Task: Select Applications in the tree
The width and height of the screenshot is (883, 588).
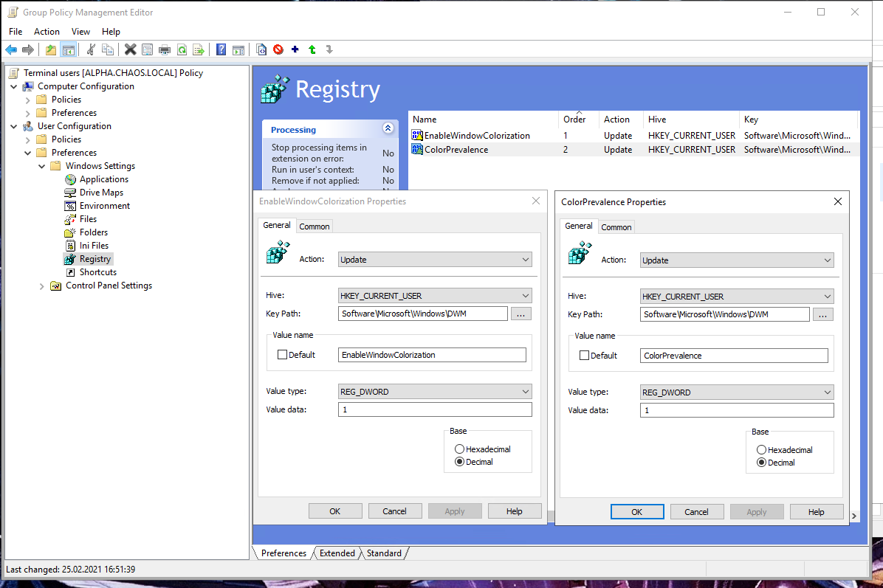Action: [x=103, y=179]
